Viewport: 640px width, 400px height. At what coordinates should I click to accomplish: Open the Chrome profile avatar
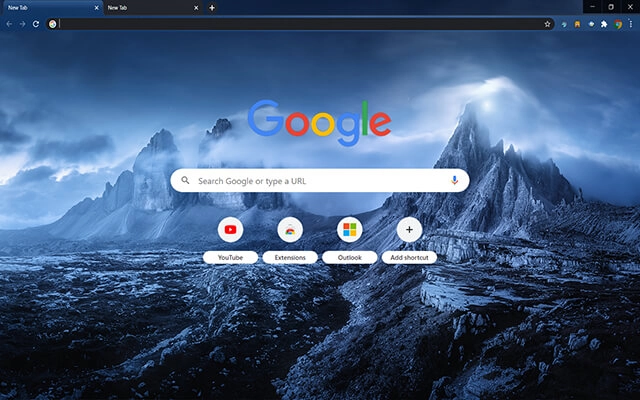point(618,24)
